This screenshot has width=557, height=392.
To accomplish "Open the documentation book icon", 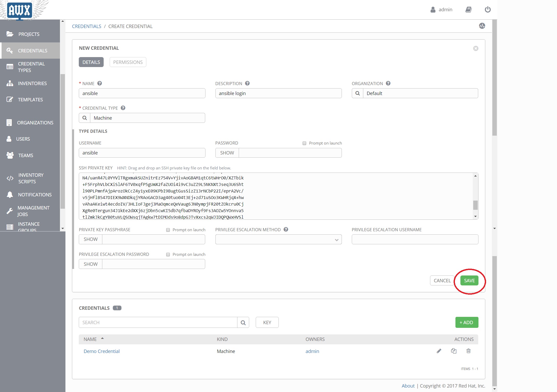I will click(x=468, y=10).
